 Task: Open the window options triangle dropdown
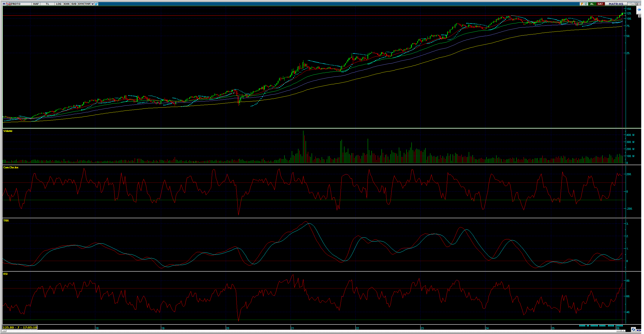(629, 4)
